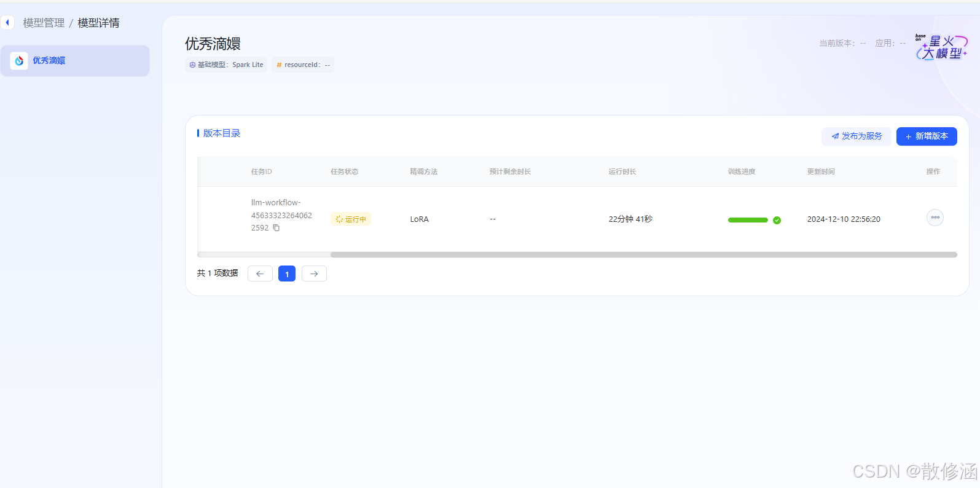The width and height of the screenshot is (980, 488).
Task: Click the llm-workflow task ID text
Action: coord(281,215)
